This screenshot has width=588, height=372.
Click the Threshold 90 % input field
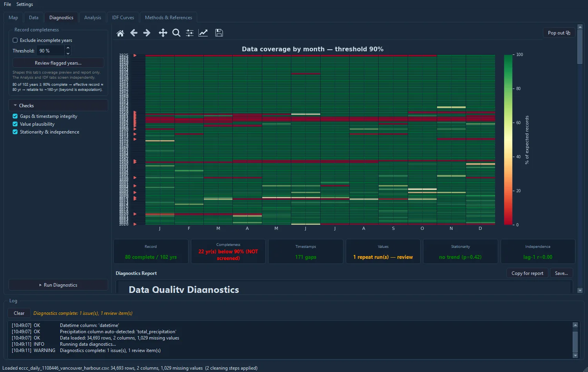[51, 51]
